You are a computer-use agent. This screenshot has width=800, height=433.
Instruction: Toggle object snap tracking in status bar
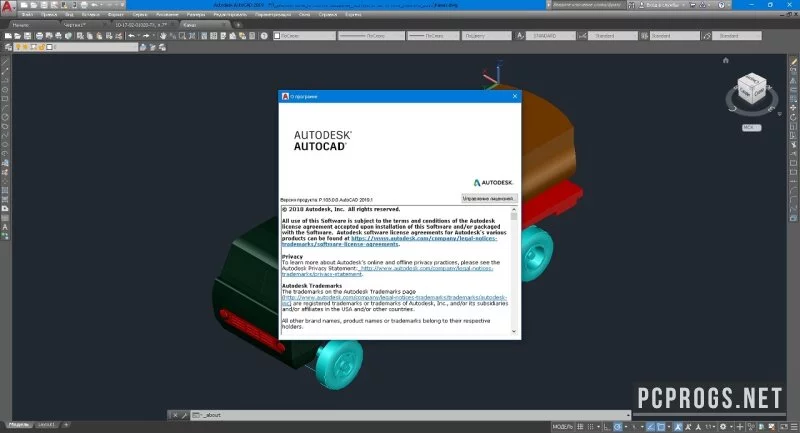pos(651,427)
